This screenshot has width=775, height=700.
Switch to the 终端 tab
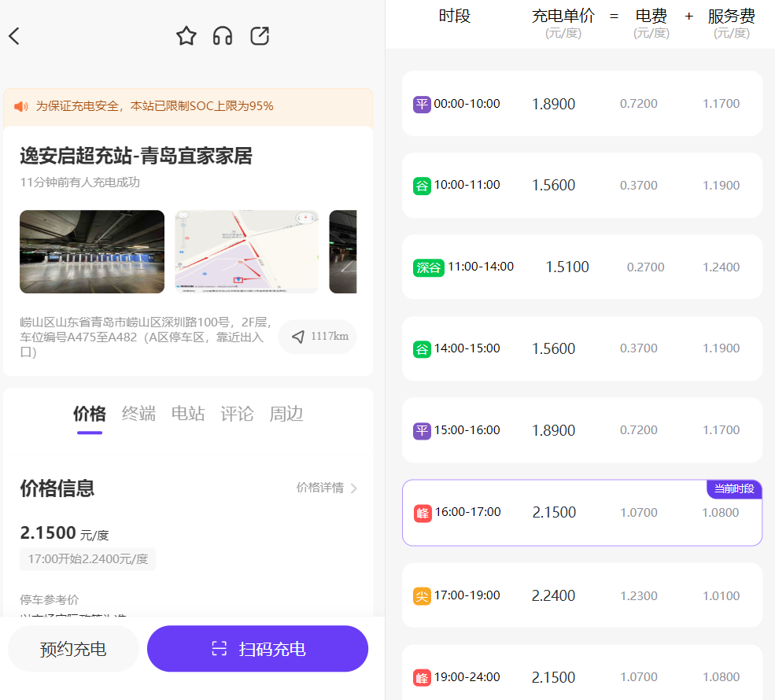coord(138,414)
